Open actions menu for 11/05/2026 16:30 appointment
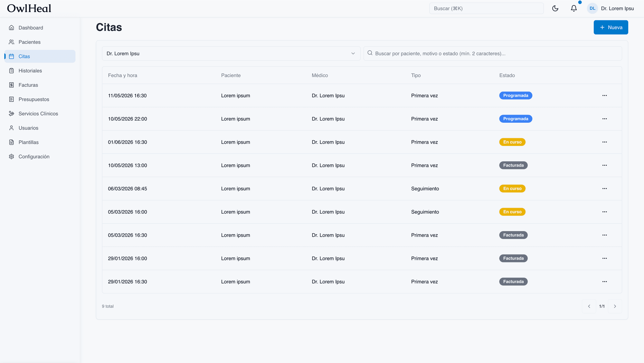The width and height of the screenshot is (644, 363). [604, 96]
